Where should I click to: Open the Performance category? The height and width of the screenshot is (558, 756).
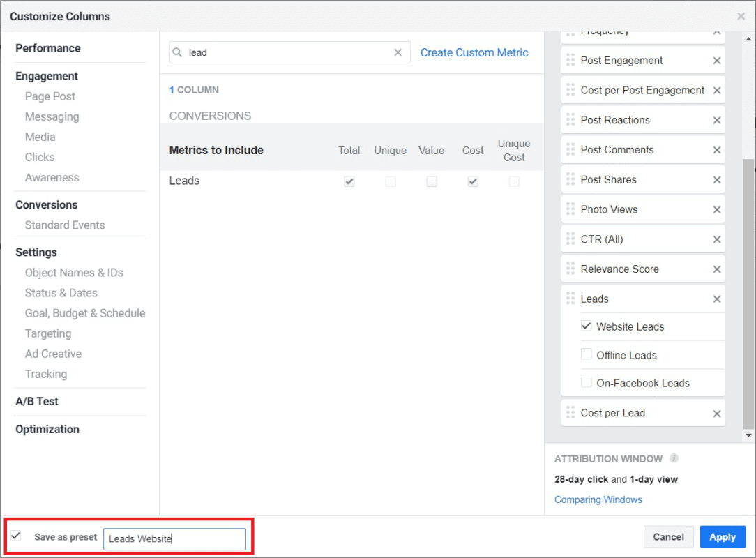point(48,48)
